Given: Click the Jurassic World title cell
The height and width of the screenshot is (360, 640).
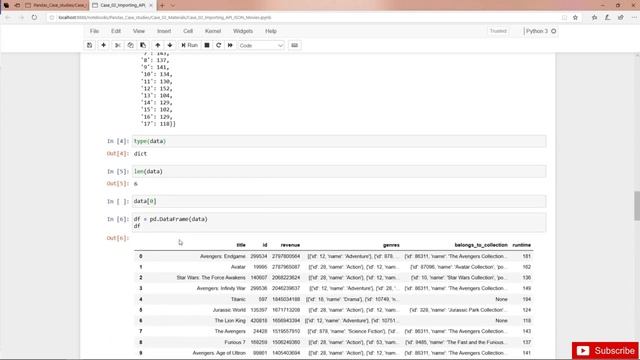Looking at the screenshot, I should tap(229, 310).
